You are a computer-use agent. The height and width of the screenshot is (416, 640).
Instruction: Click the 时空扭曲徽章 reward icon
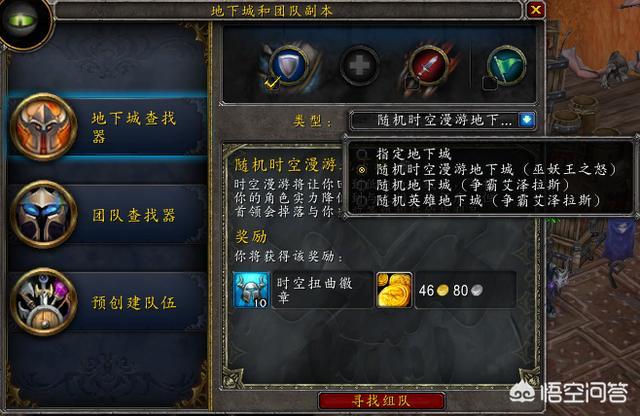[251, 290]
